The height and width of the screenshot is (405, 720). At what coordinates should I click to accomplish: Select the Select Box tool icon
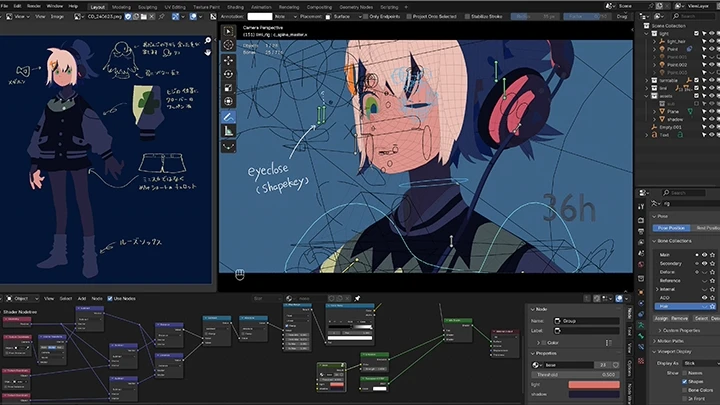(x=228, y=31)
